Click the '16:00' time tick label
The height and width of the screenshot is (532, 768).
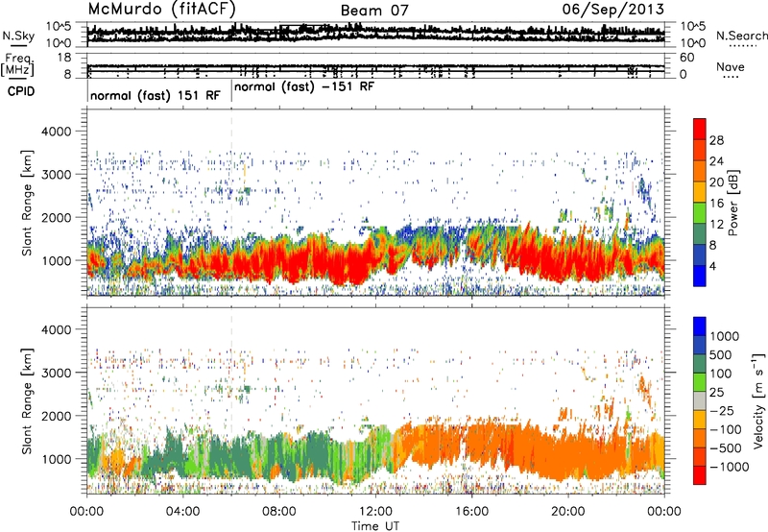[471, 512]
